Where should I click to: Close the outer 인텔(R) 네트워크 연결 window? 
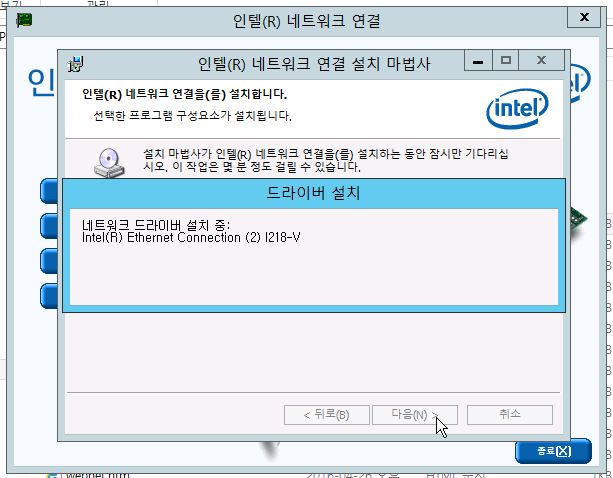[x=584, y=17]
